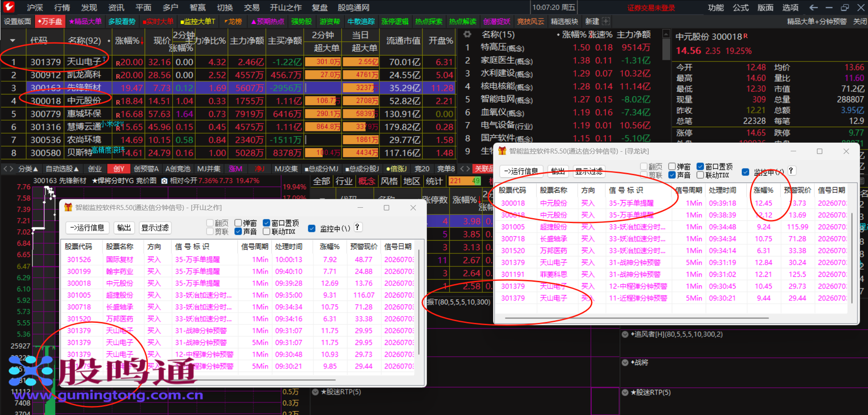868x415 pixels.
Task: Click the round icon beside 战将 indicator
Action: click(x=625, y=363)
